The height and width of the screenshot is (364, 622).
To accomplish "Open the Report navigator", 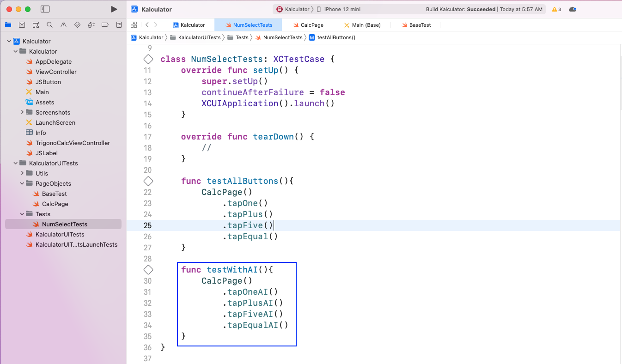I will 119,25.
